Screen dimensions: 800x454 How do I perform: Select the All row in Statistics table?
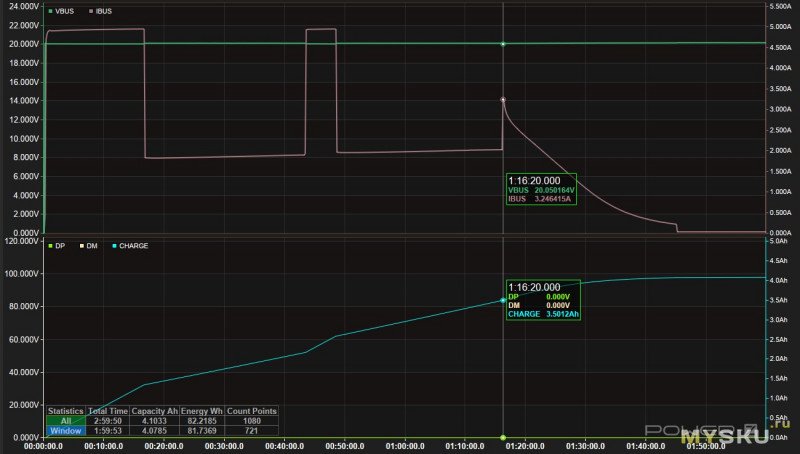click(x=66, y=421)
